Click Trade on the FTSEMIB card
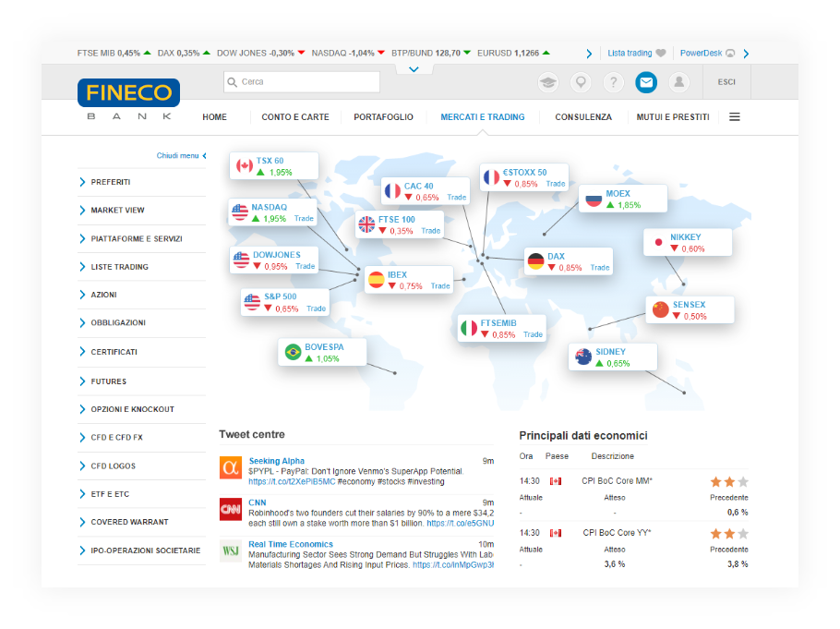This screenshot has width=840, height=629. point(533,334)
